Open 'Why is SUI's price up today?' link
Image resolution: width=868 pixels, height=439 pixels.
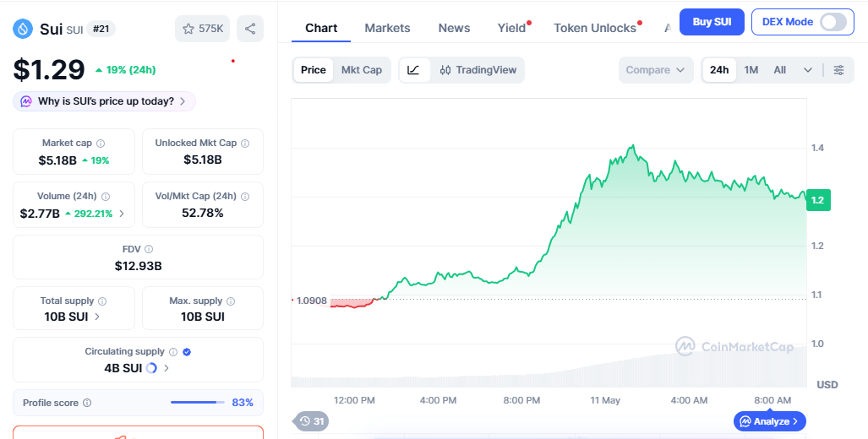[104, 101]
